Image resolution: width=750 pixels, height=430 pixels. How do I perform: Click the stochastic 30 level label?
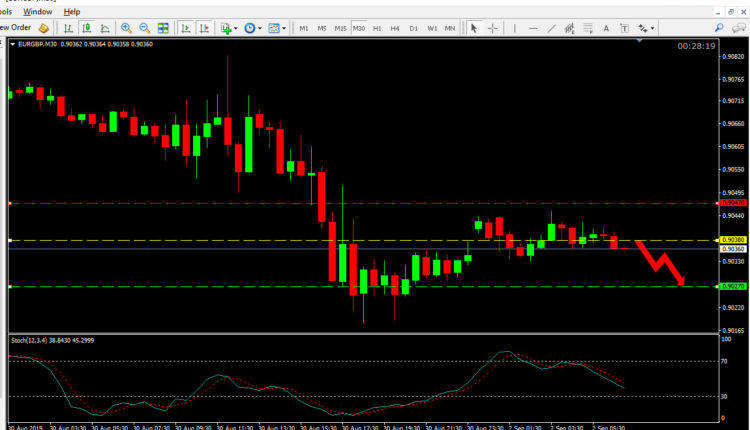click(724, 397)
